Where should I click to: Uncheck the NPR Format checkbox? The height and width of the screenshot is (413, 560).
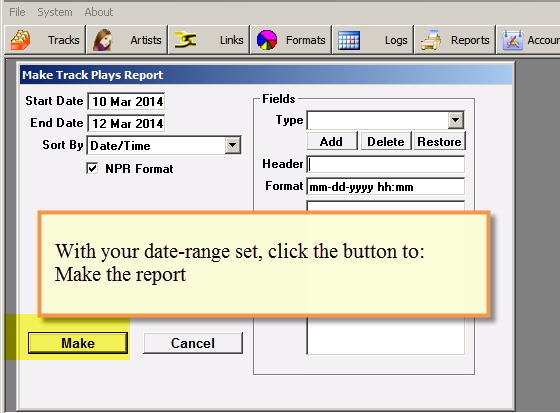(92, 168)
